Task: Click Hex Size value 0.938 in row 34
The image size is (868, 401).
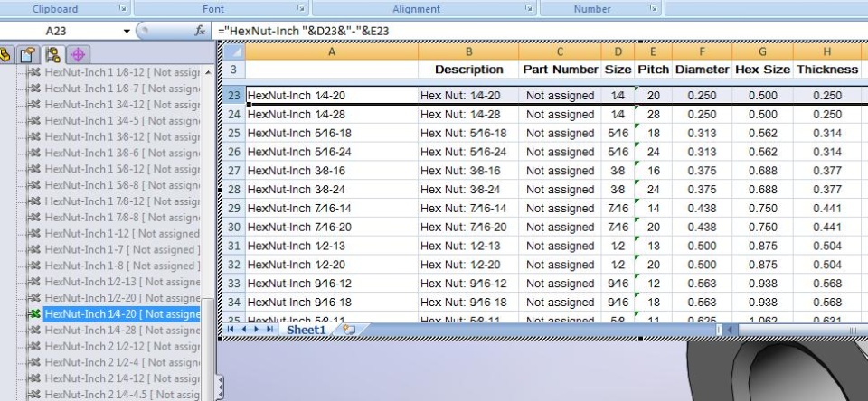Action: point(762,302)
